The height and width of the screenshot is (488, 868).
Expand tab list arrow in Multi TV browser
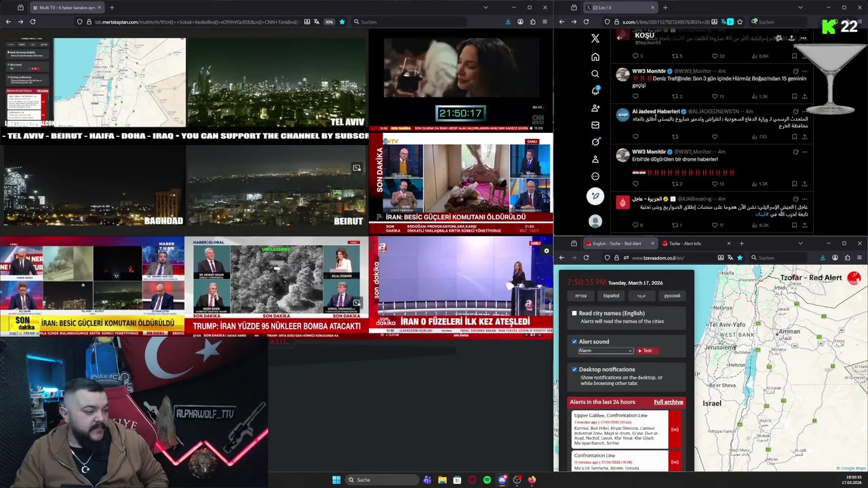tap(486, 7)
